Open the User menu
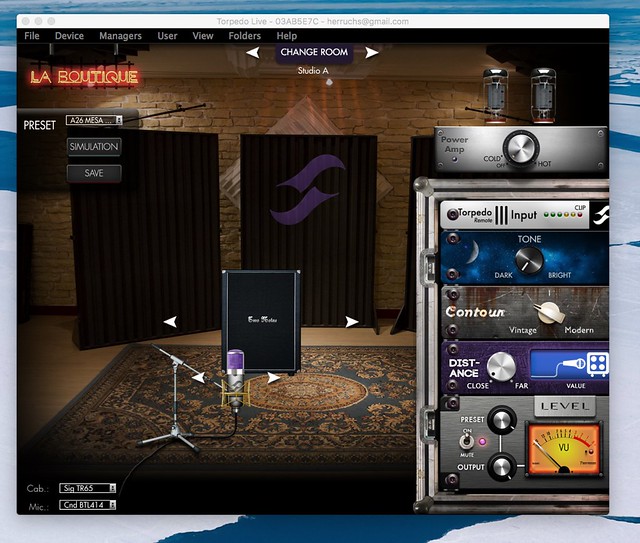The width and height of the screenshot is (640, 543). [167, 36]
